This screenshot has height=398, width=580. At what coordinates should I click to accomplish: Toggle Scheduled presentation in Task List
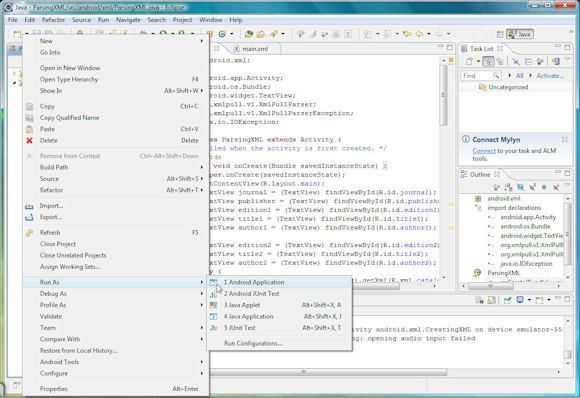click(x=500, y=62)
